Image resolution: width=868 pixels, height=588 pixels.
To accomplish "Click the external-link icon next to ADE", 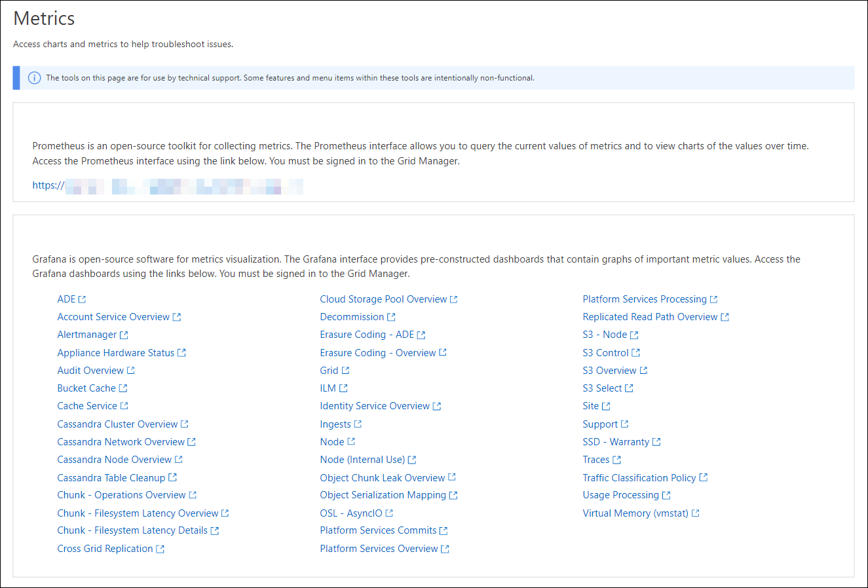I will tap(82, 299).
